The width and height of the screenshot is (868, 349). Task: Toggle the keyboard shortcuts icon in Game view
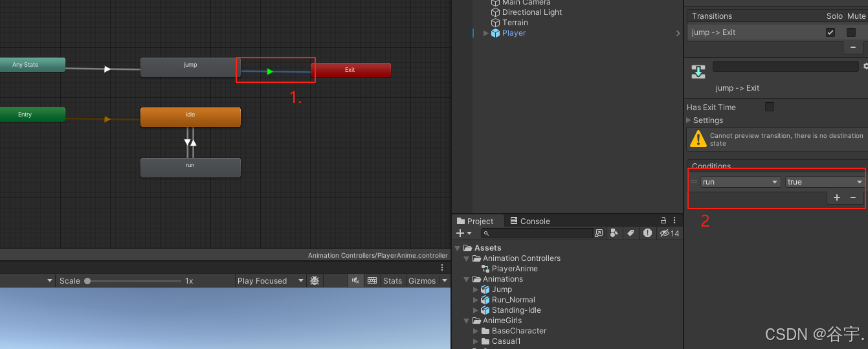pyautogui.click(x=372, y=281)
